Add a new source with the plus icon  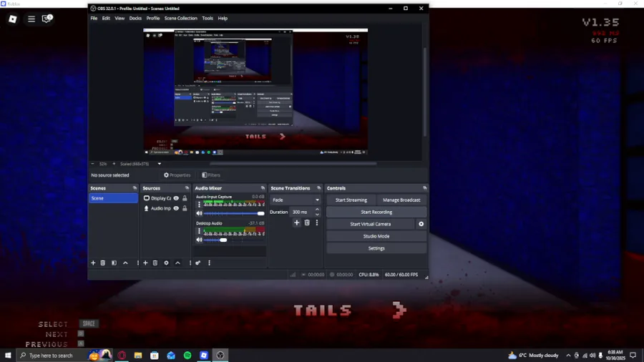(x=145, y=263)
